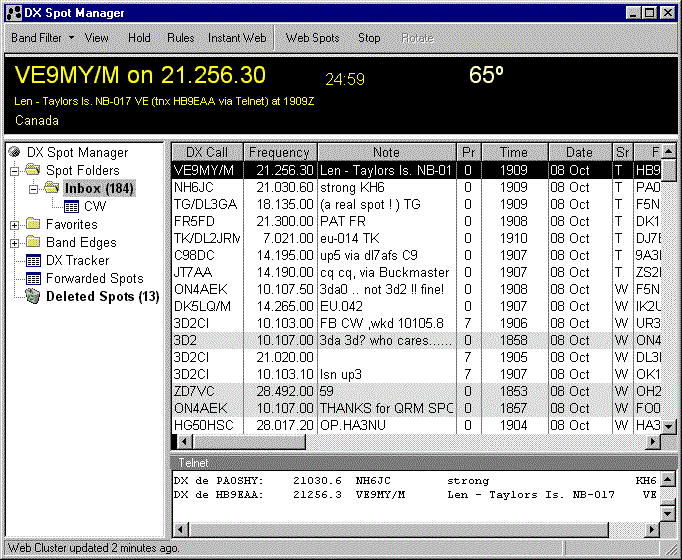Screen dimensions: 682x560
Task: Sort by the Sr column header
Action: point(622,152)
